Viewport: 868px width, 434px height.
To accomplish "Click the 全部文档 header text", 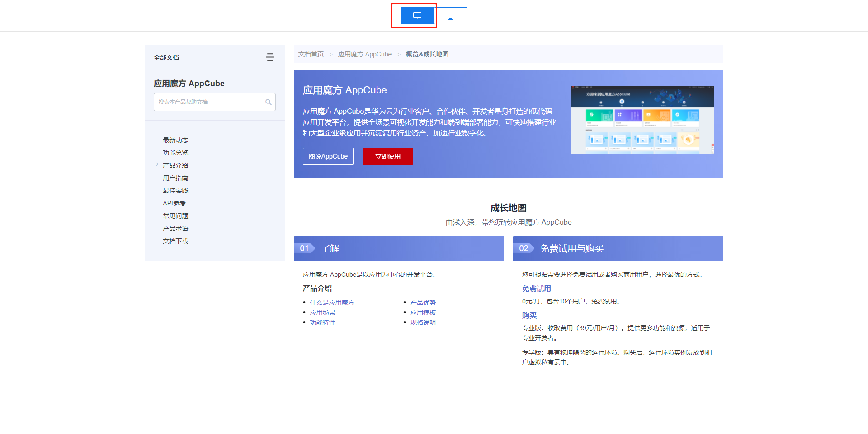I will tap(166, 57).
